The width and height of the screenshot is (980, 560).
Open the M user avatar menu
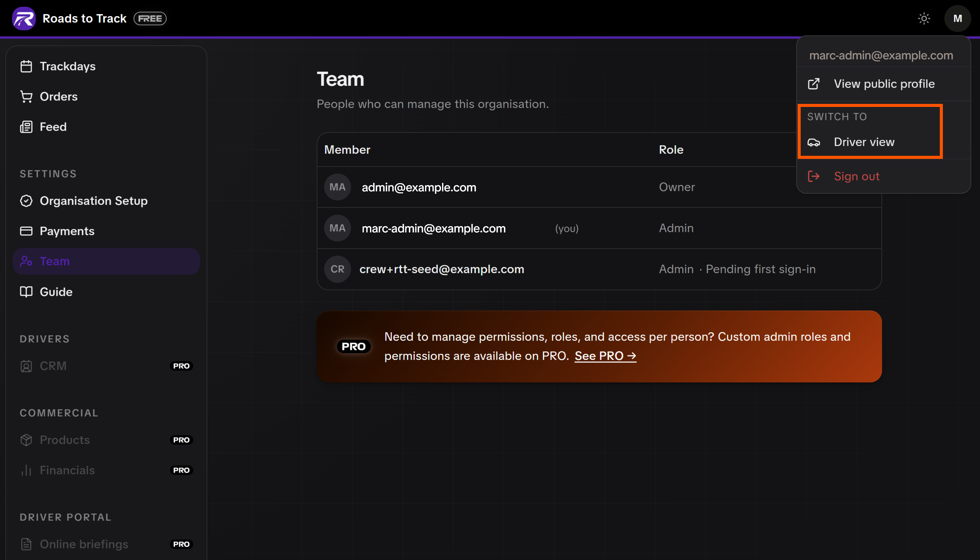click(x=957, y=19)
